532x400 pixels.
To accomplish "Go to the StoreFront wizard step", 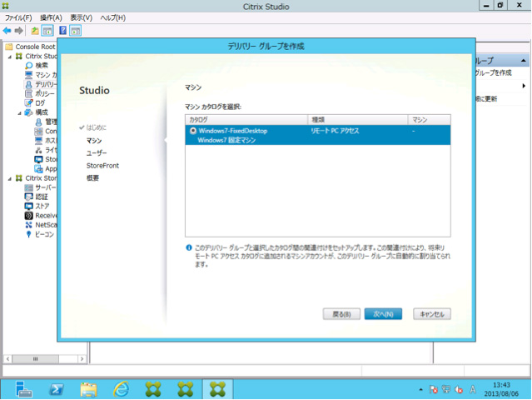I will click(x=102, y=166).
